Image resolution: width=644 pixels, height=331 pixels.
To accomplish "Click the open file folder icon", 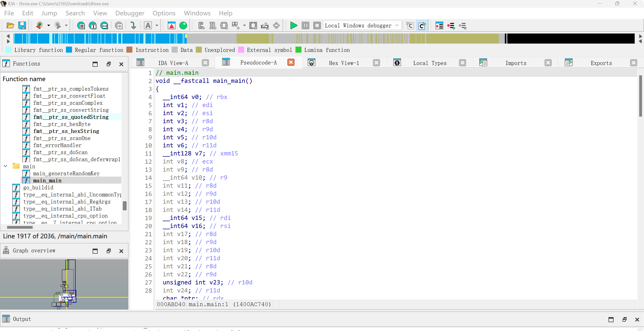I will tap(10, 25).
